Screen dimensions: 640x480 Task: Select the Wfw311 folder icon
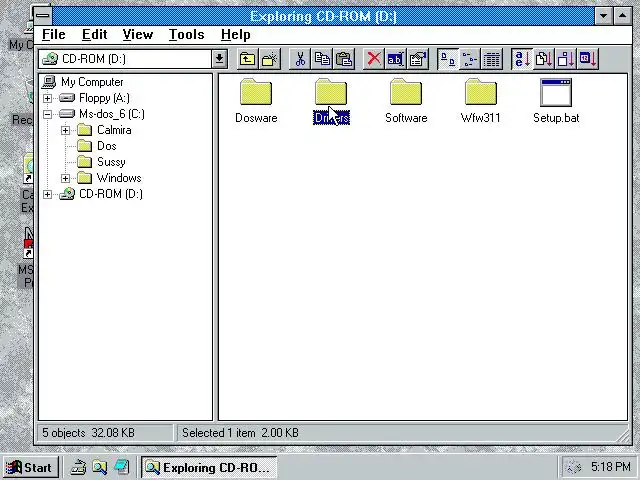(x=481, y=92)
